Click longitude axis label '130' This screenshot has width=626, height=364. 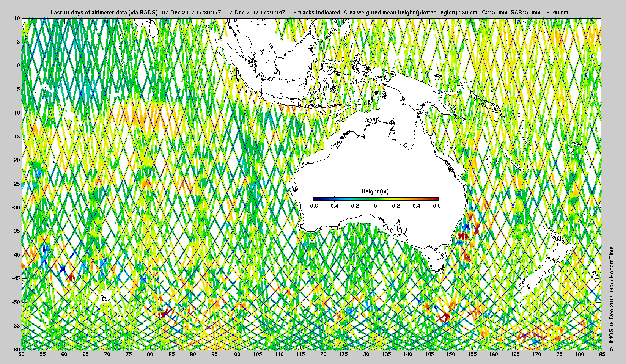[x=365, y=354]
